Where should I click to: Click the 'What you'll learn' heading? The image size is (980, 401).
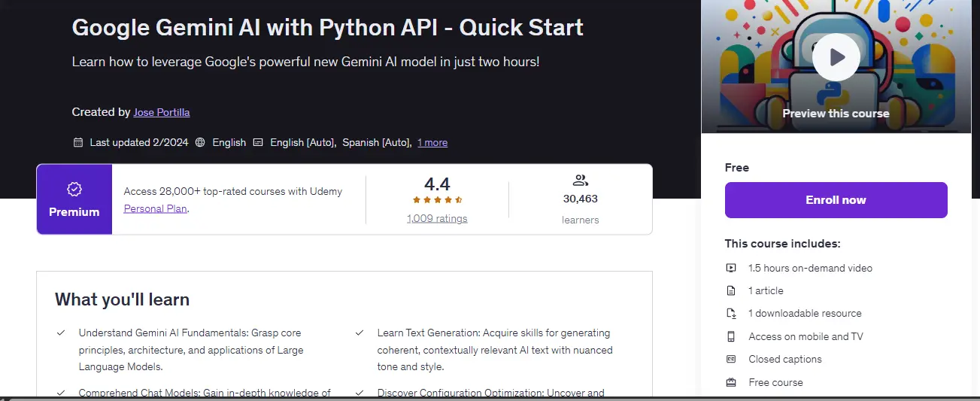tap(122, 299)
